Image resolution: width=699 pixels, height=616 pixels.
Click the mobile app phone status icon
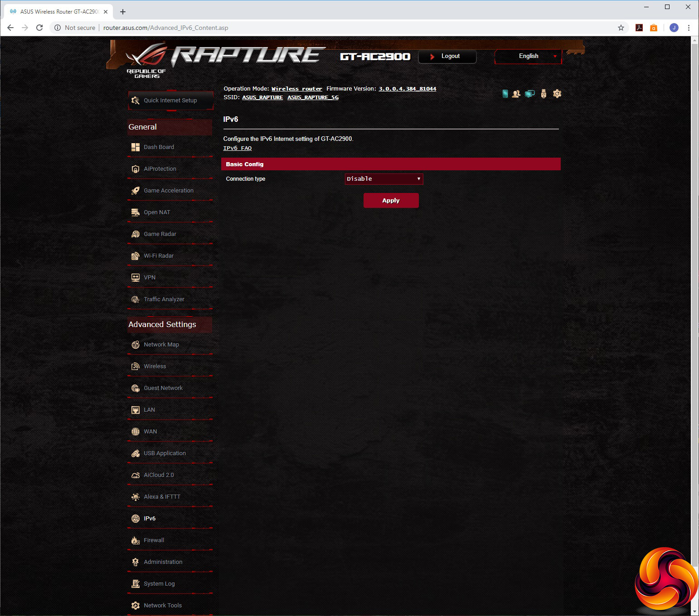tap(505, 94)
